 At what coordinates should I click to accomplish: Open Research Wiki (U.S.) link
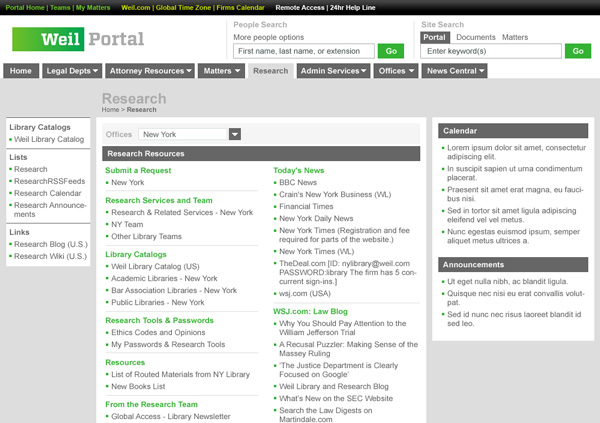coord(51,256)
